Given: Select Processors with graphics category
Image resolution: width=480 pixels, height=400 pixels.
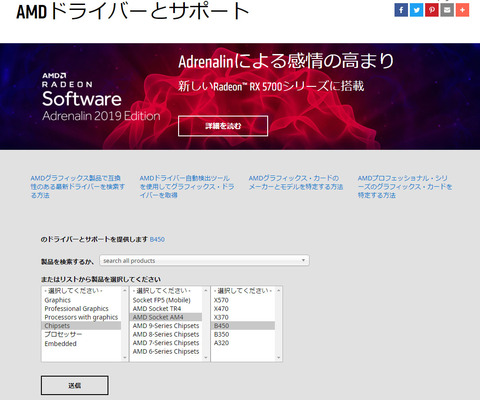Looking at the screenshot, I should 81,317.
